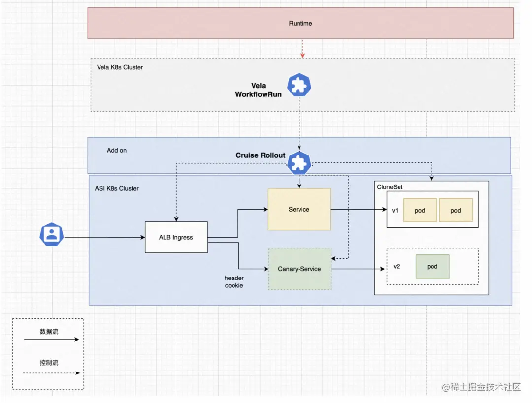
Task: Click the Vela WorkflowRun text
Action: tap(259, 90)
